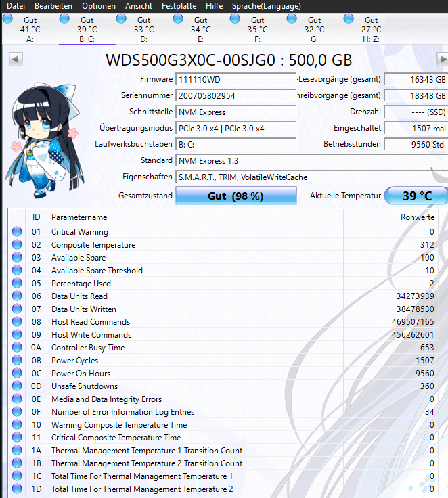Open the Bearbeiten menu
This screenshot has width=448, height=498.
pyautogui.click(x=53, y=6)
